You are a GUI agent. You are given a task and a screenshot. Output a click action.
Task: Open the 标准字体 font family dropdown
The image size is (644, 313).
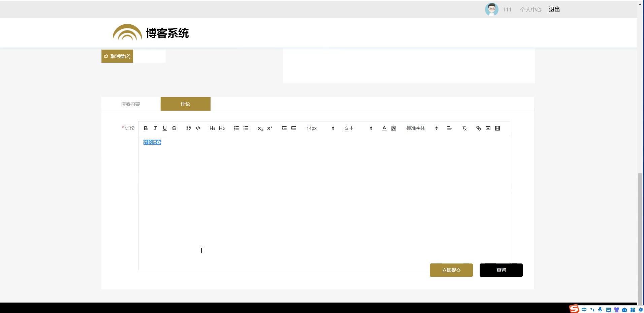422,128
